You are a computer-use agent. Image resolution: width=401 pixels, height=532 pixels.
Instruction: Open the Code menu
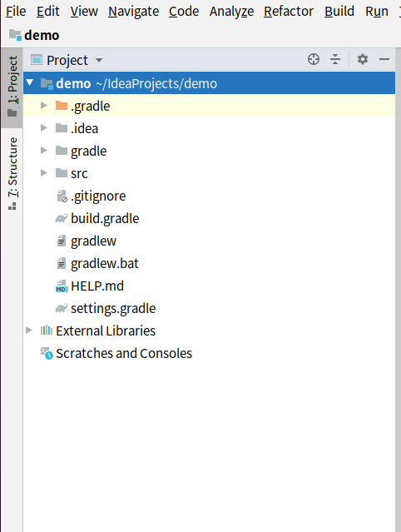pyautogui.click(x=184, y=11)
